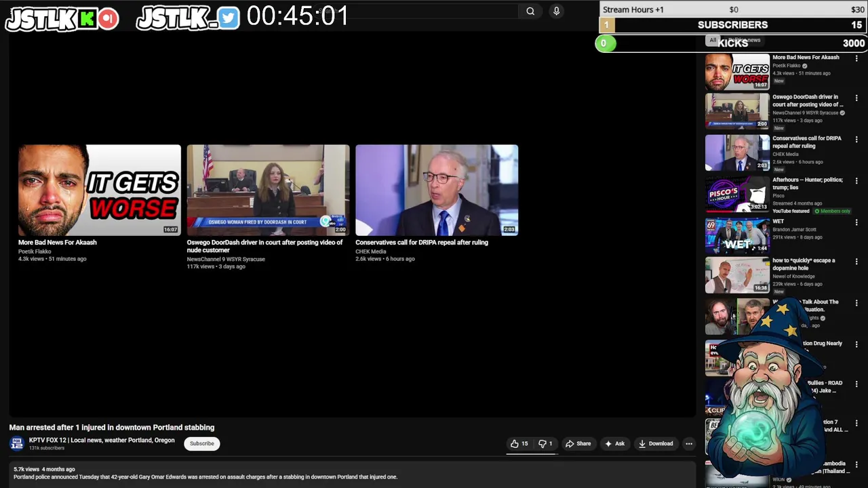Click '5.7k views 4 months ago' text
This screenshot has width=868, height=488.
(44, 469)
